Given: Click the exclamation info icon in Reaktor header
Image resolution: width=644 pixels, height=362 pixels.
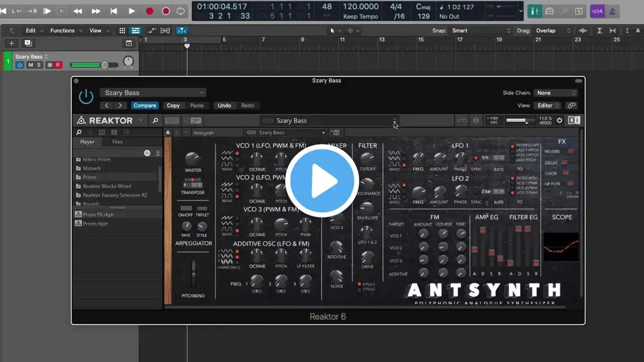Looking at the screenshot, I should coord(475,121).
